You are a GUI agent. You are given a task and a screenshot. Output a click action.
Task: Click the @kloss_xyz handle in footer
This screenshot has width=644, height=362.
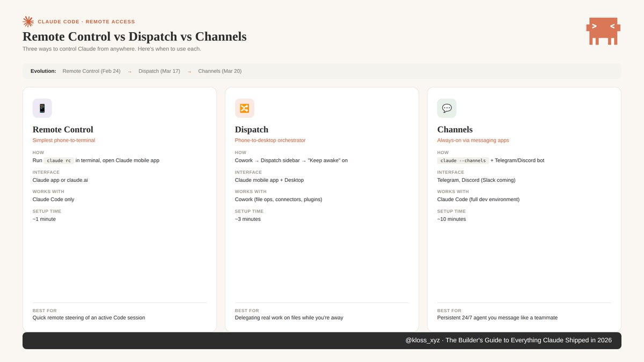pos(422,341)
